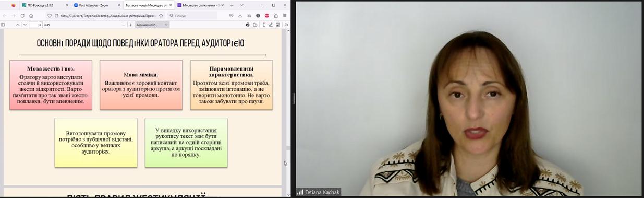Go to previous PDF page arrow
This screenshot has height=198, width=644.
[18, 25]
